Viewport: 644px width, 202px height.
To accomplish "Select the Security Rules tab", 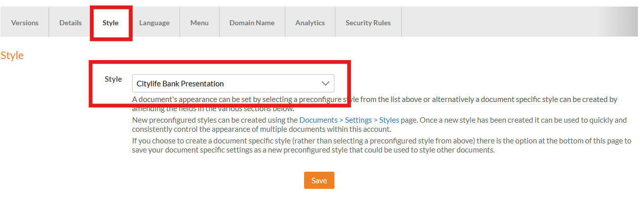I will 368,23.
